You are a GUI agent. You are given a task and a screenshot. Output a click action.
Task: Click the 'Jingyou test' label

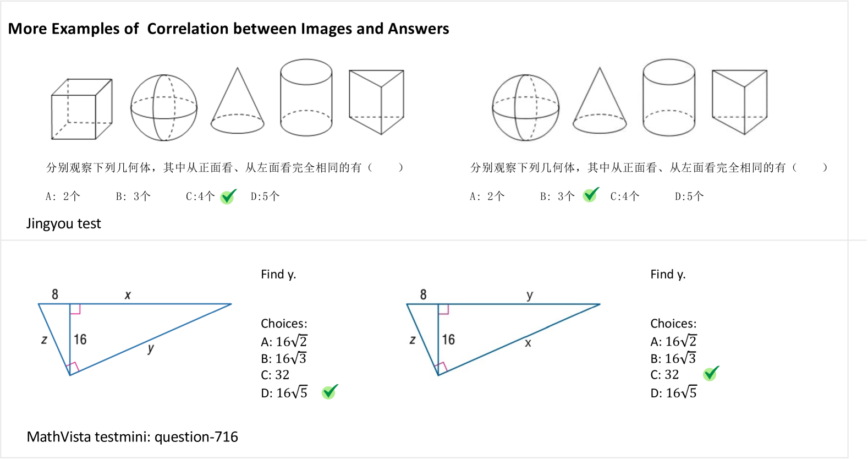coord(63,223)
